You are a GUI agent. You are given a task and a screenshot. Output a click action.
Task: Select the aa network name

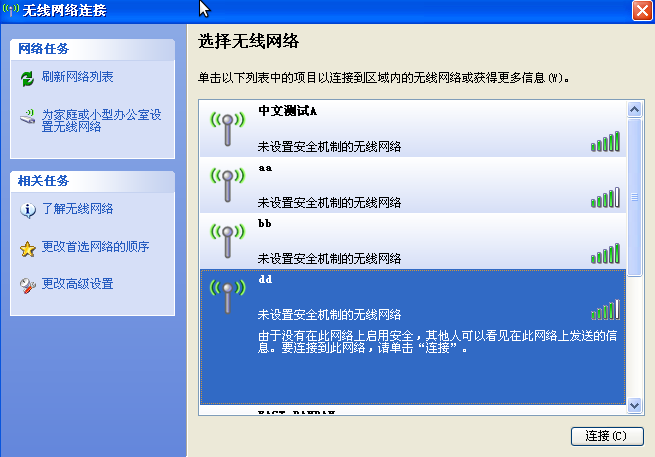[265, 168]
